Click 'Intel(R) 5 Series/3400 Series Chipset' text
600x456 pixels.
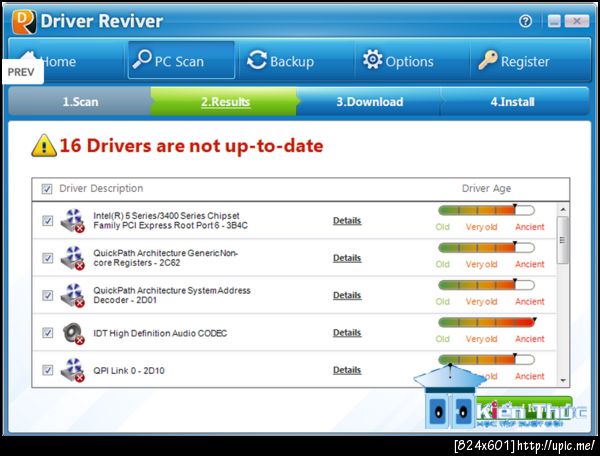[170, 220]
